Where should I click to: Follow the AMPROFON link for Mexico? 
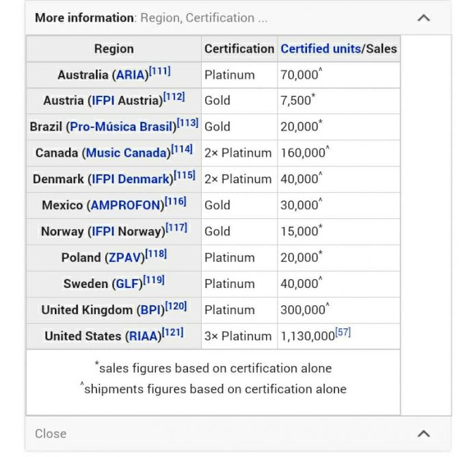coord(126,205)
